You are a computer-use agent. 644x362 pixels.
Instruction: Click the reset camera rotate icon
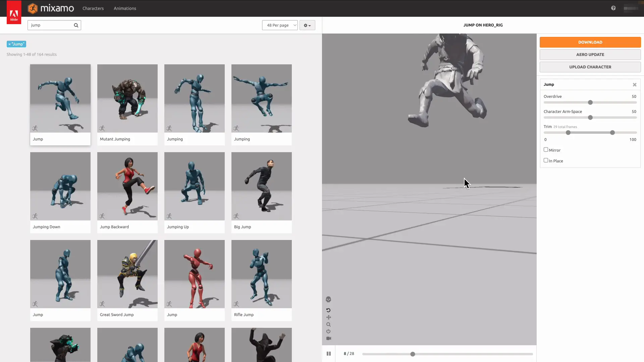point(328,310)
